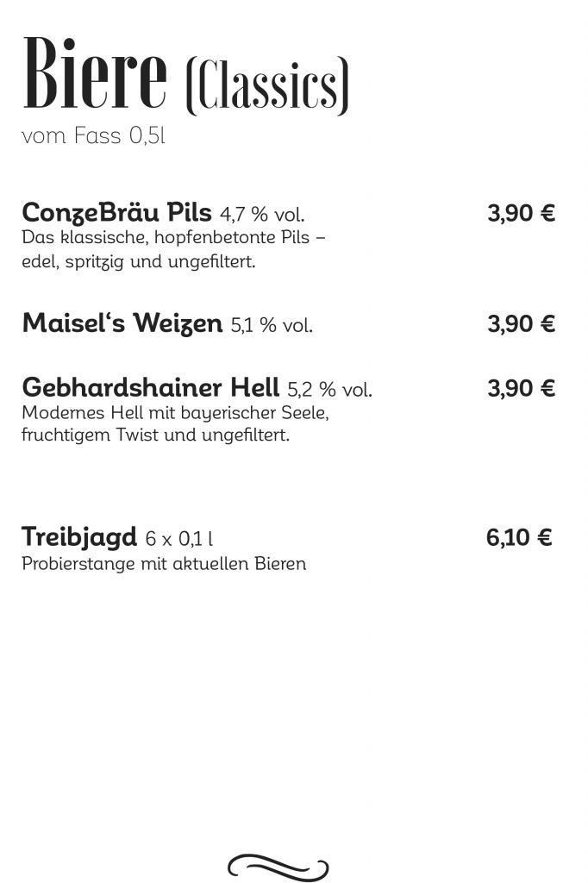Image resolution: width=588 pixels, height=883 pixels.
Task: Click the 4,7 % vol. label
Action: (262, 215)
